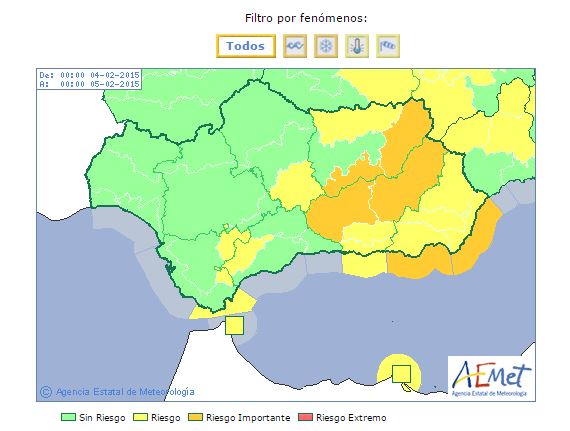This screenshot has width=570, height=431.
Task: Click the green Sin Riesgo legend swatch
Action: click(x=68, y=417)
